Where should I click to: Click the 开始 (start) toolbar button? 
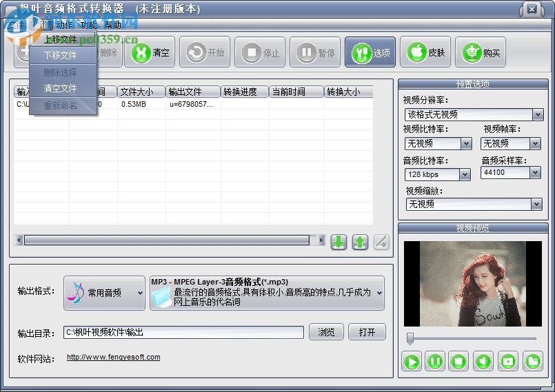205,52
